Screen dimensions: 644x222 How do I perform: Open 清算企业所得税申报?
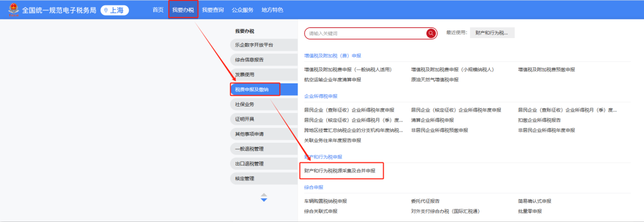tap(432, 120)
